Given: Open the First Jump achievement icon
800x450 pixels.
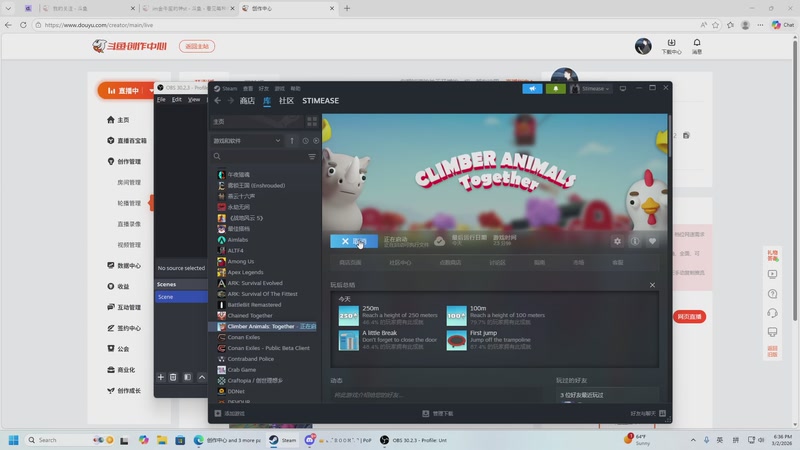Looking at the screenshot, I should tap(457, 340).
